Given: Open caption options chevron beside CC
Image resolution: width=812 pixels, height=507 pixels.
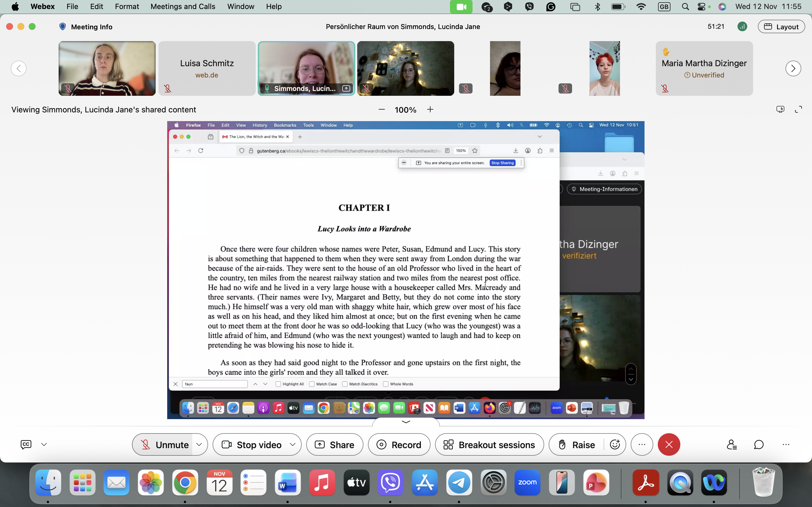Looking at the screenshot, I should [44, 445].
